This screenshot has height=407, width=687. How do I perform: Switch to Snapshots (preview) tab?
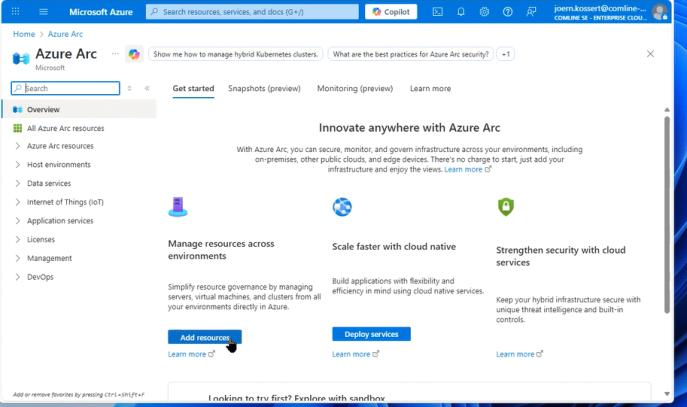[x=264, y=88]
